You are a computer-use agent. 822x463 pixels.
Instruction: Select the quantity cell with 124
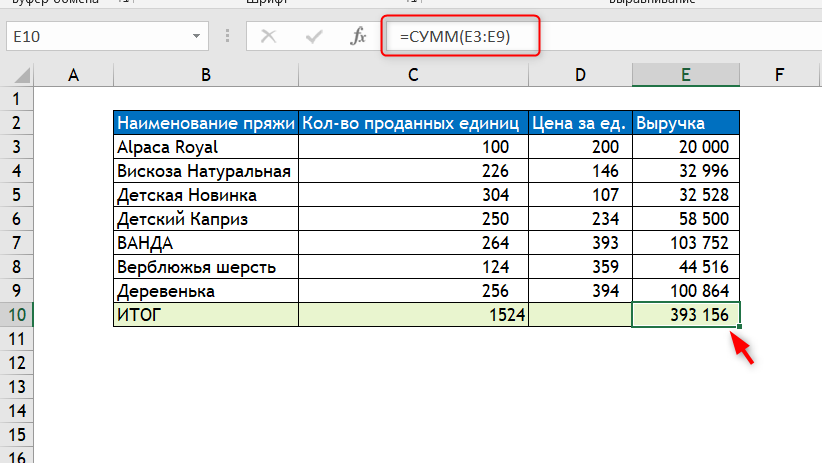pos(413,267)
